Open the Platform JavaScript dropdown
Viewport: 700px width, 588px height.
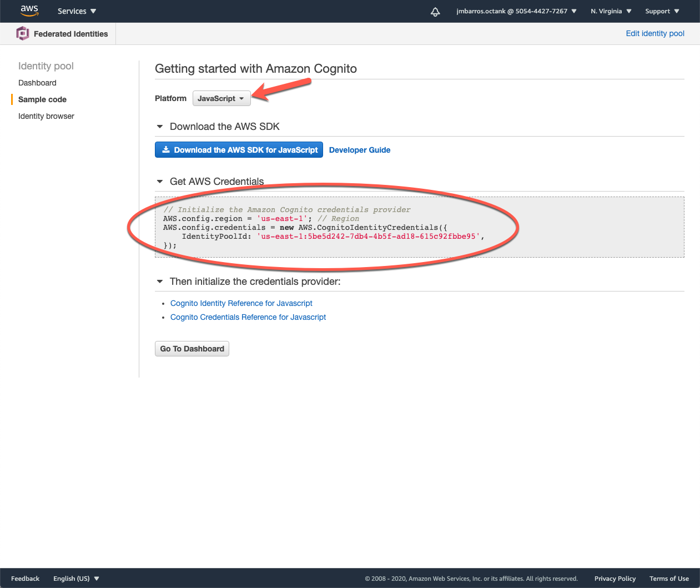221,98
